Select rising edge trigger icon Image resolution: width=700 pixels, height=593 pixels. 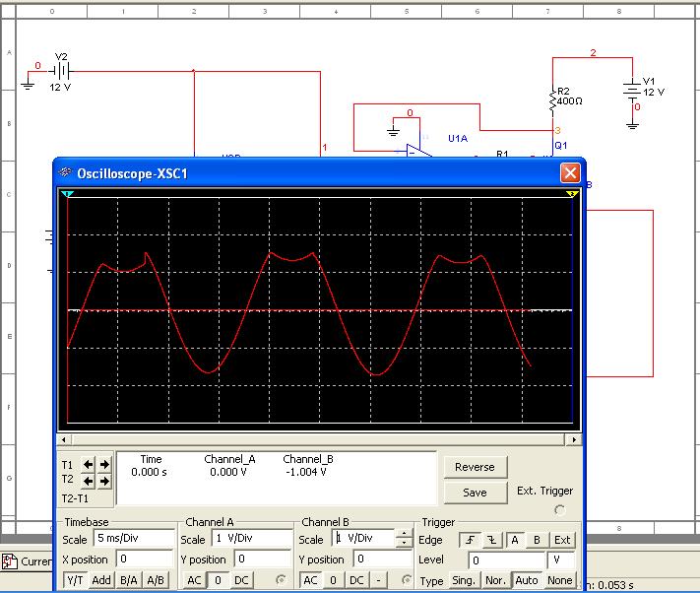[x=470, y=539]
